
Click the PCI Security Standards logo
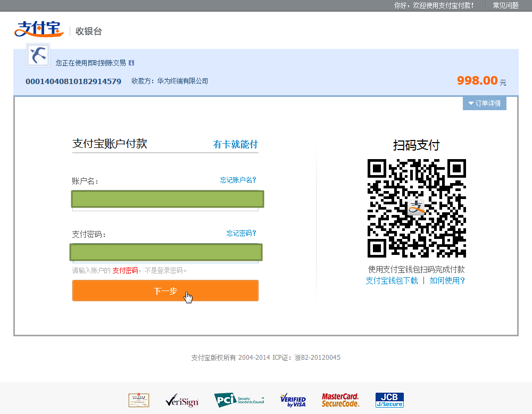point(239,400)
